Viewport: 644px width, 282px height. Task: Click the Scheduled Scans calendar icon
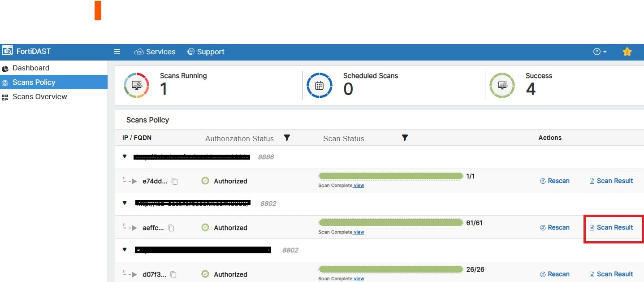pyautogui.click(x=320, y=85)
